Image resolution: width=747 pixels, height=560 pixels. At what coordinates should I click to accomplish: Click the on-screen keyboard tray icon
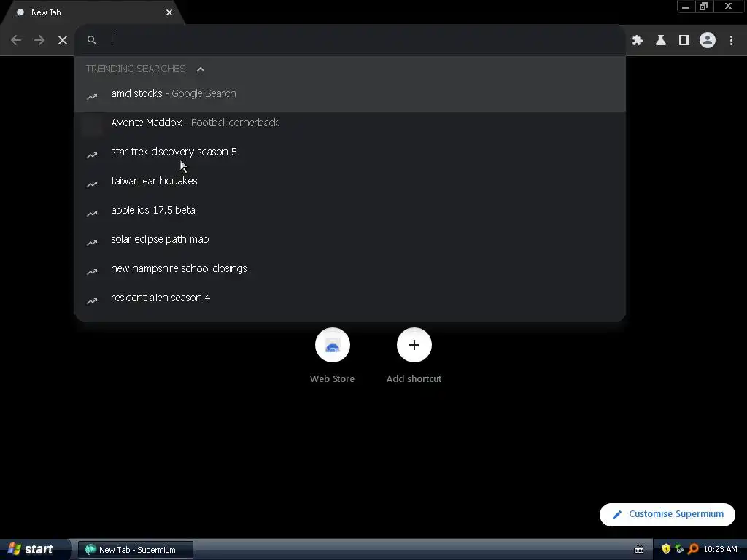tap(639, 550)
